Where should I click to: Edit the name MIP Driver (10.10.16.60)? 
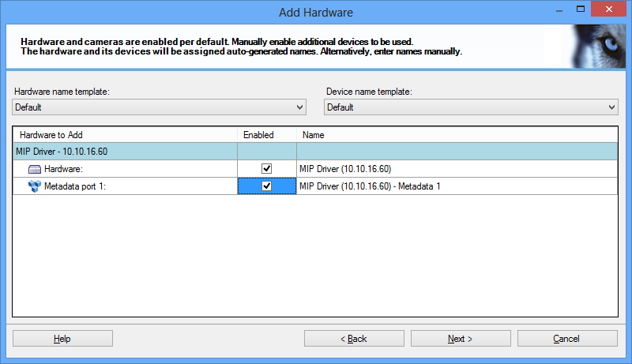click(x=345, y=169)
